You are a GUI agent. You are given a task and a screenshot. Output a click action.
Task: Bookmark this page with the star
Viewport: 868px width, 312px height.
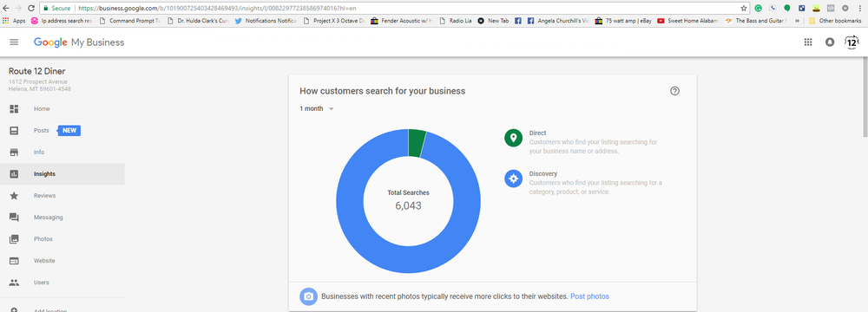pos(744,9)
